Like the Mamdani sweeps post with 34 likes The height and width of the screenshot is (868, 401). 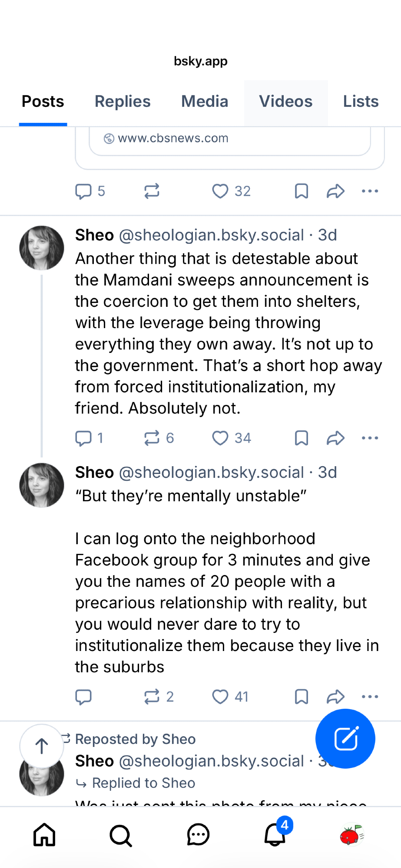point(220,438)
